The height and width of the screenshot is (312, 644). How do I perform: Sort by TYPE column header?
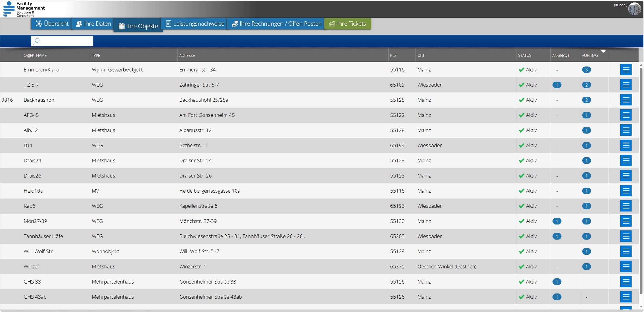click(96, 56)
